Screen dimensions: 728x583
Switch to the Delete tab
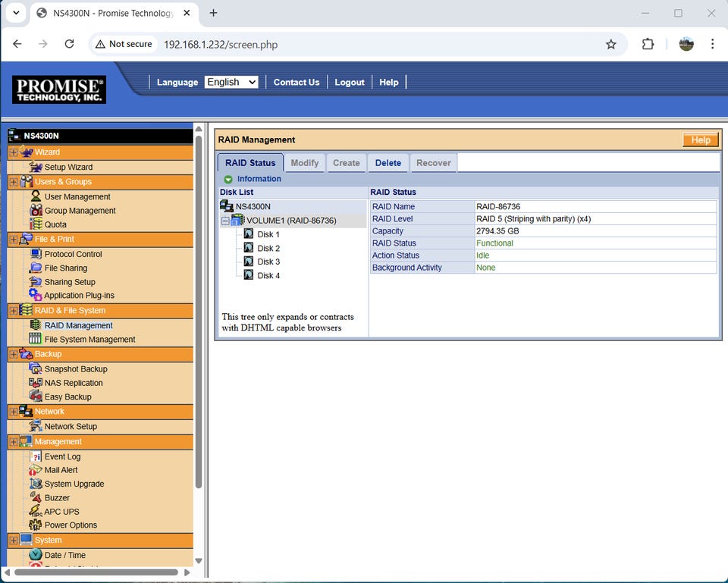coord(388,163)
